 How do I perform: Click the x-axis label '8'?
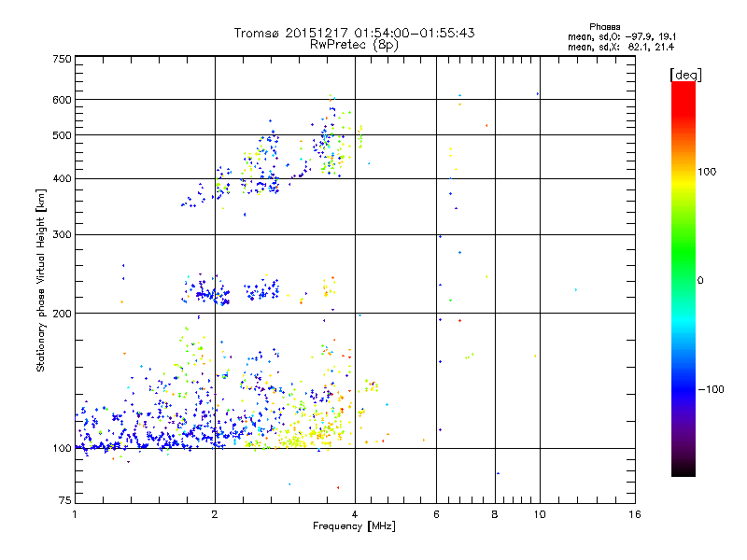click(x=495, y=514)
